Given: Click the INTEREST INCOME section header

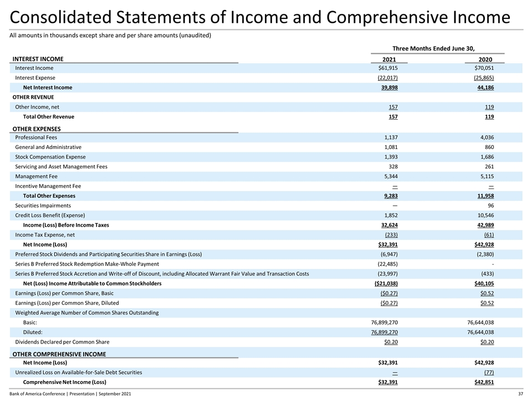Looking at the screenshot, I should [x=38, y=59].
